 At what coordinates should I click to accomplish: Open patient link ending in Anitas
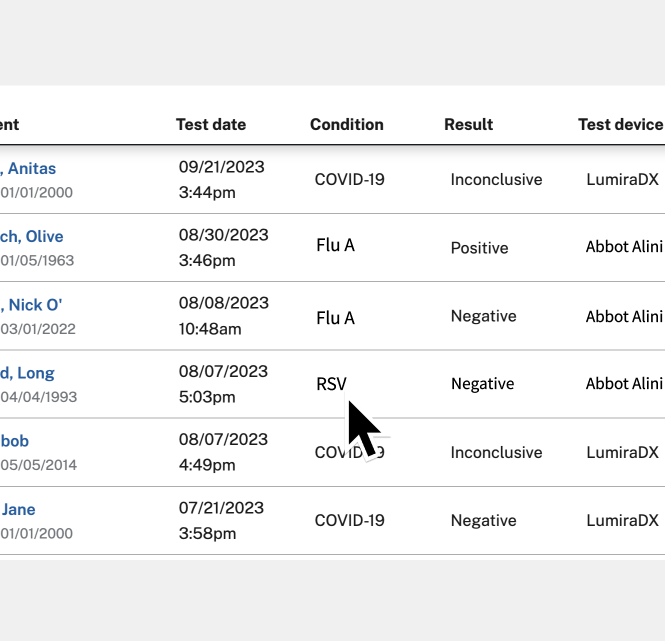click(x=28, y=168)
